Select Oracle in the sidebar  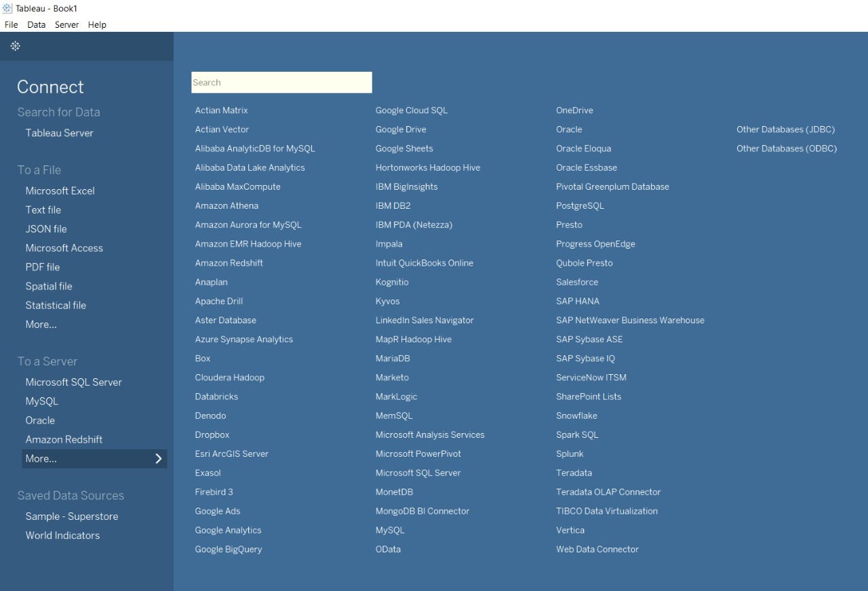(40, 420)
